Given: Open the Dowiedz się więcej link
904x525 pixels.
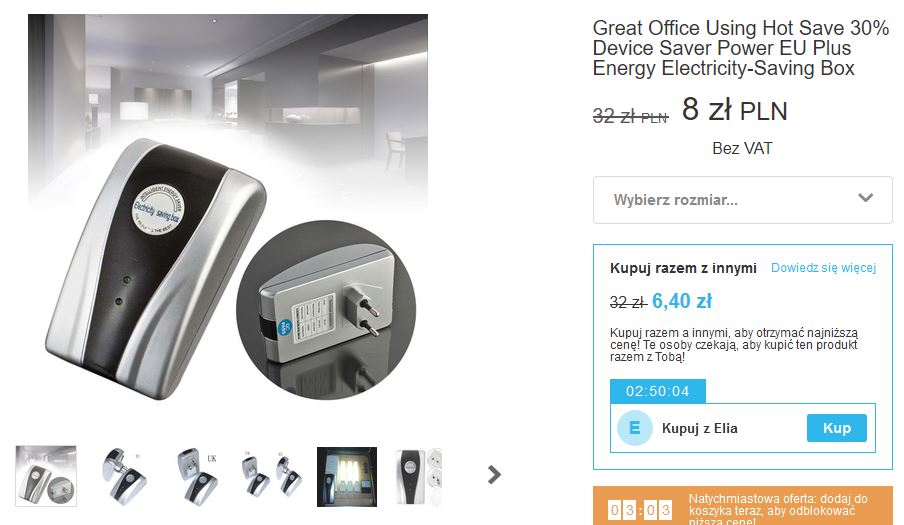Looking at the screenshot, I should coord(823,267).
